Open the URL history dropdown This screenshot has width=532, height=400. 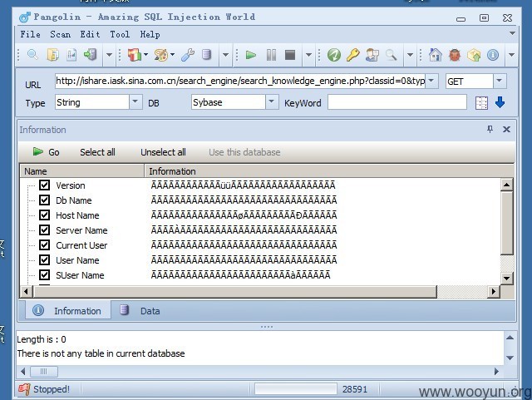[x=431, y=81]
